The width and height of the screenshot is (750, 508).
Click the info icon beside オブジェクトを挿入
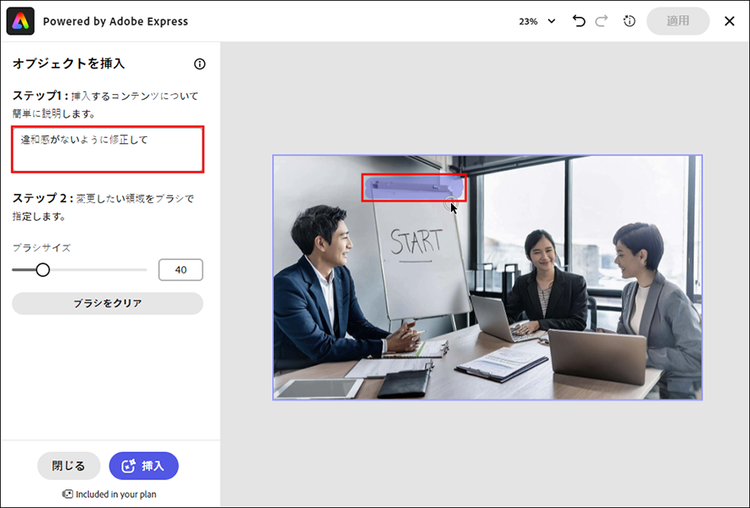click(200, 64)
